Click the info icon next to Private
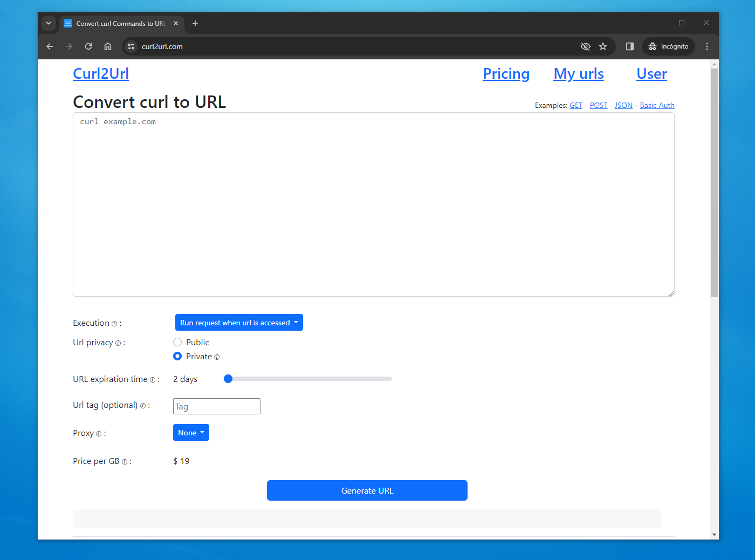Screen dimensions: 755x560 point(217,357)
